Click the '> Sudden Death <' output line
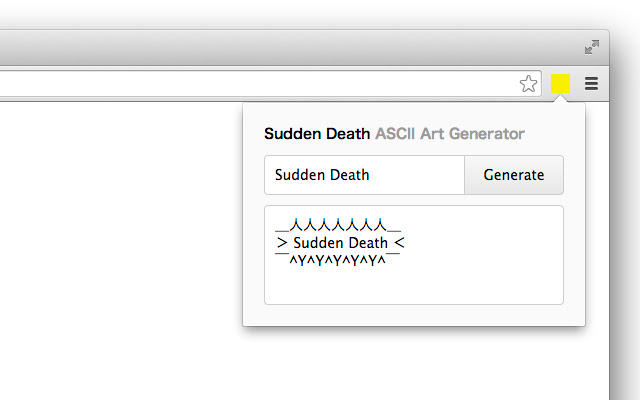This screenshot has width=640, height=400. pyautogui.click(x=340, y=243)
